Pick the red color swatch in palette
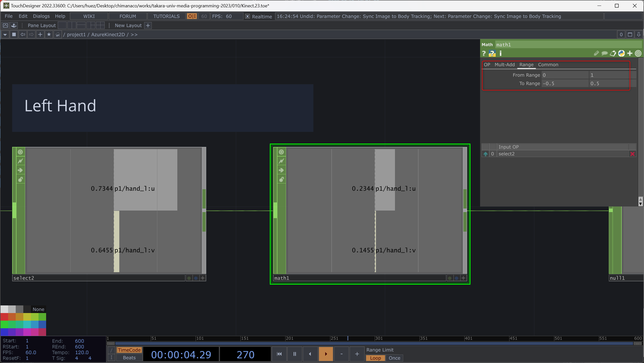The height and width of the screenshot is (363, 644). pyautogui.click(x=4, y=317)
